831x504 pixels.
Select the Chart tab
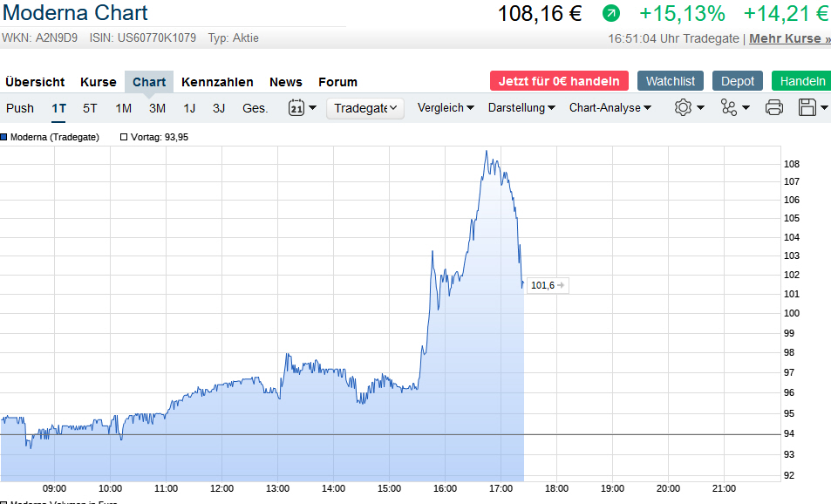[149, 82]
